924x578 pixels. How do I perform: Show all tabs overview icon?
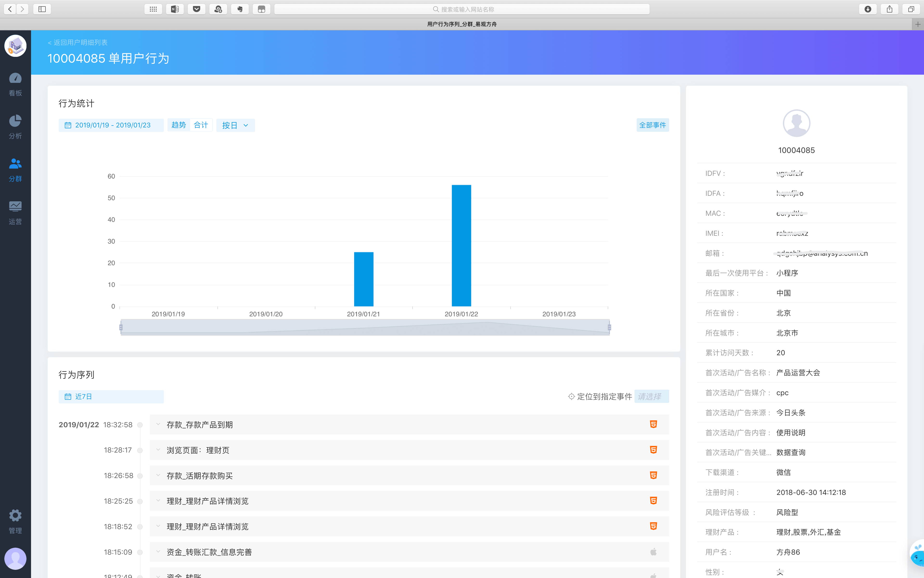pos(911,9)
